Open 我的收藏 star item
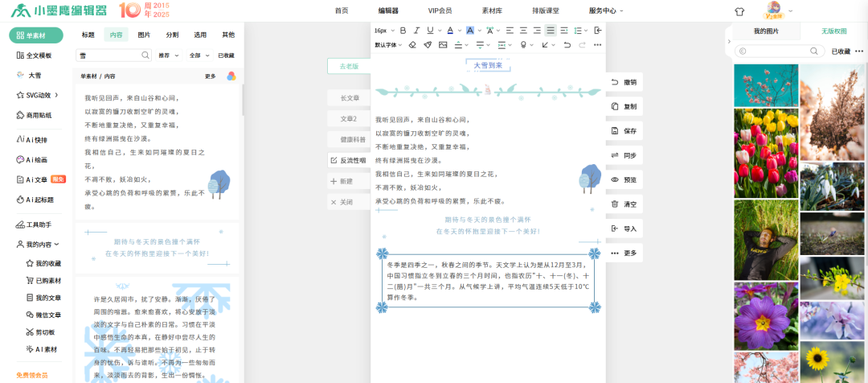868x383 pixels. click(x=43, y=263)
